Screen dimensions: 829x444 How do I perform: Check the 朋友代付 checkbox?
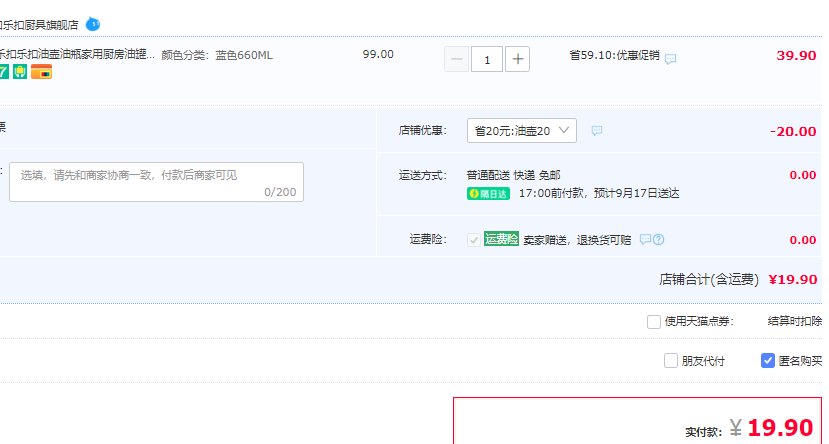(671, 361)
